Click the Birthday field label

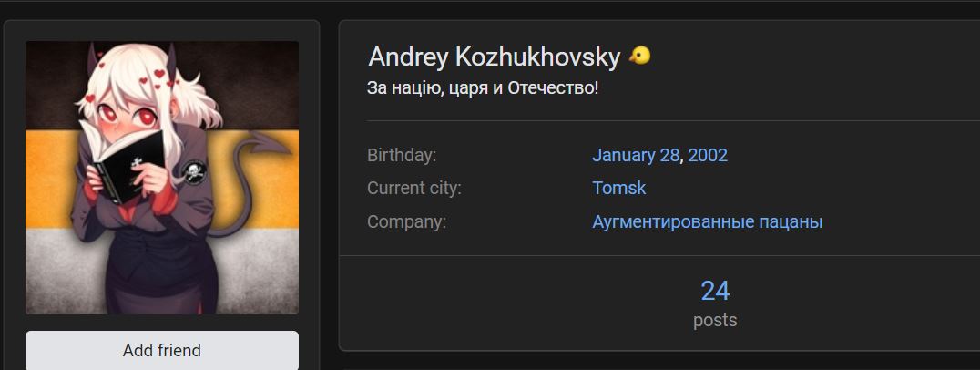(x=402, y=155)
